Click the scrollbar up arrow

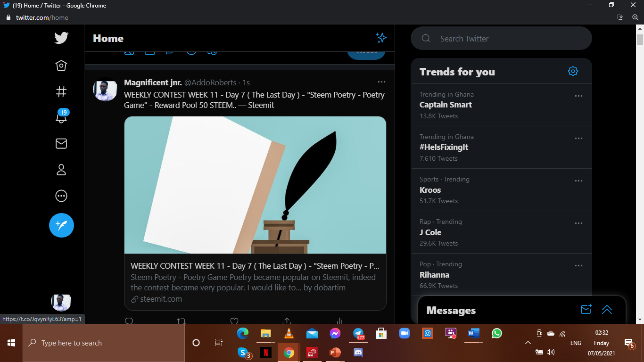[x=640, y=29]
